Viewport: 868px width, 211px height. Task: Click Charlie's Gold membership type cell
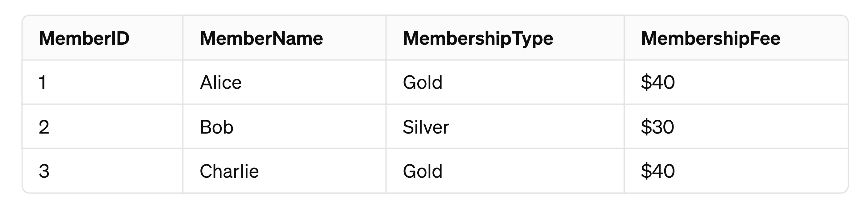505,171
